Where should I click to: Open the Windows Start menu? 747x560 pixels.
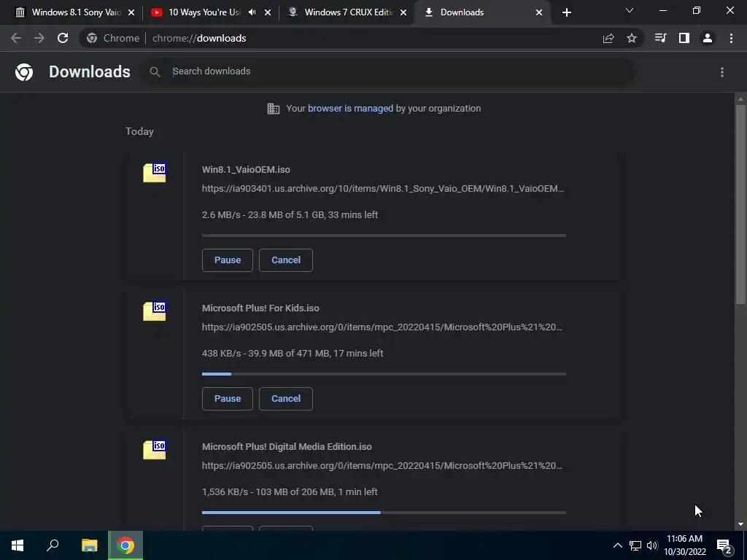pyautogui.click(x=18, y=545)
